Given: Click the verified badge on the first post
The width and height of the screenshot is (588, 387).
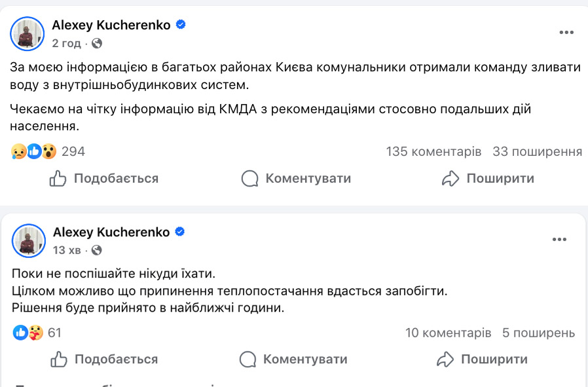Looking at the screenshot, I should (x=181, y=25).
